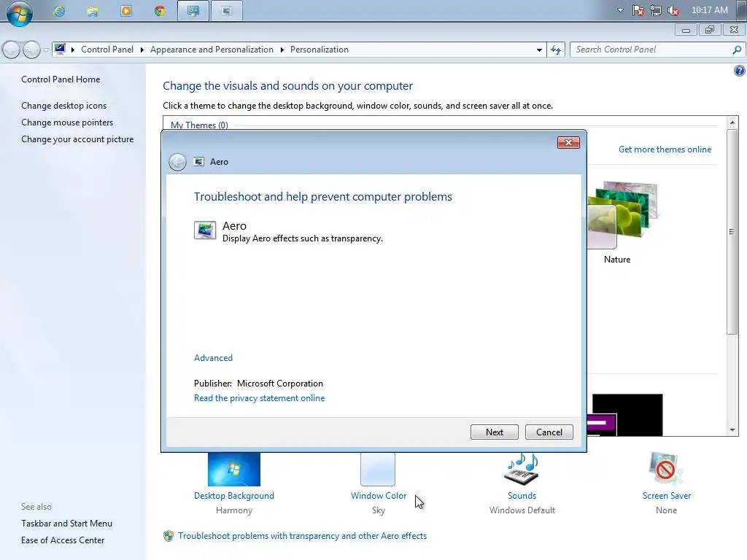Image resolution: width=747 pixels, height=560 pixels.
Task: Switch to Personalization taskbar window button
Action: tap(193, 11)
